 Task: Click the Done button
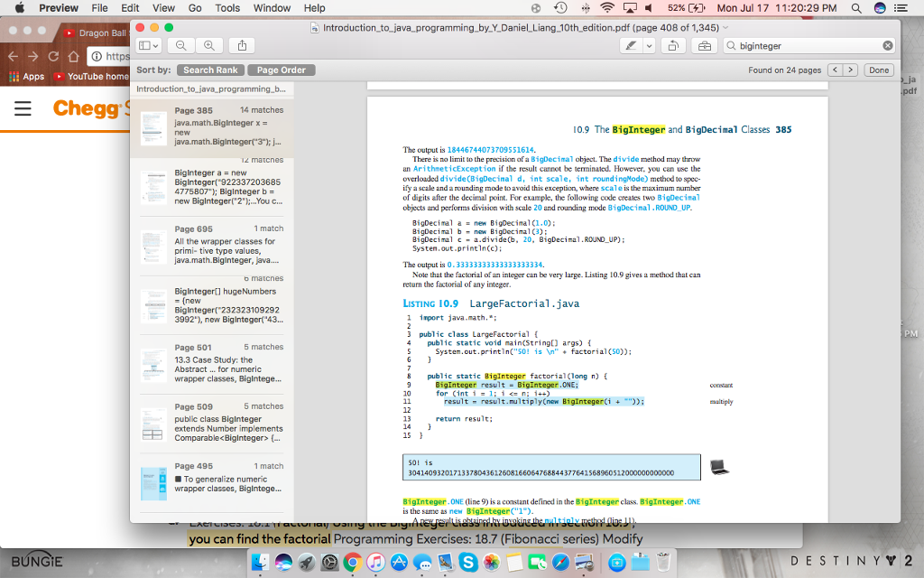tap(877, 70)
